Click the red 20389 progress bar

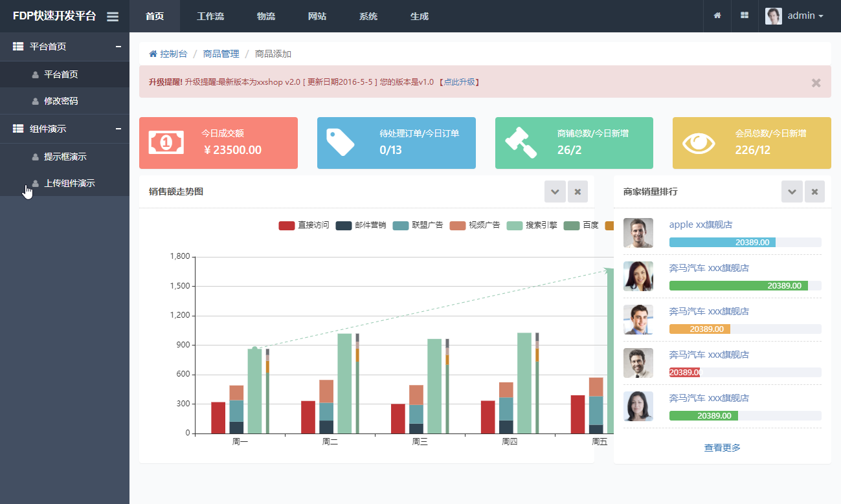coord(684,373)
